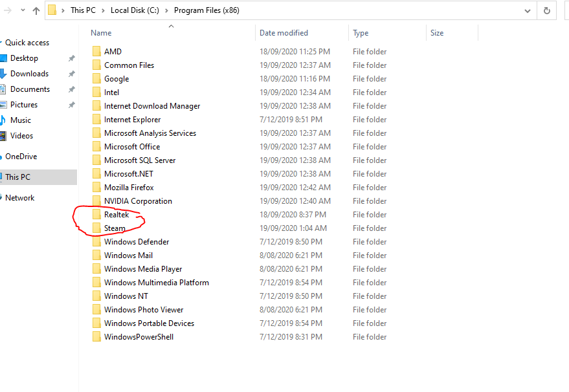Select OneDrive in navigation pane
This screenshot has width=569, height=392.
(x=21, y=157)
